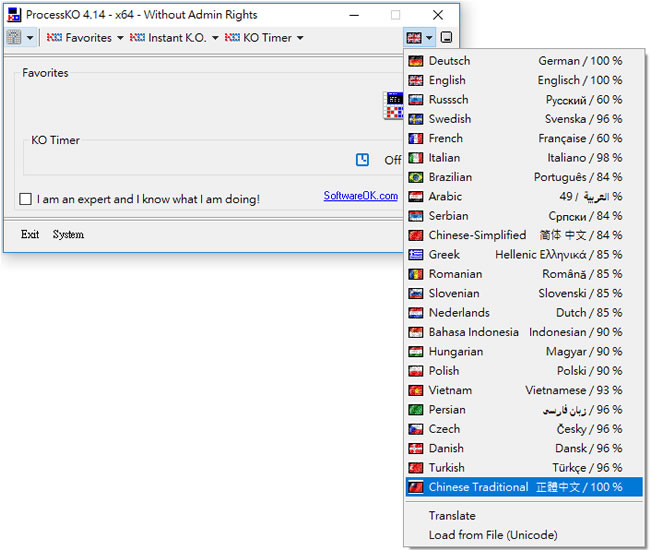This screenshot has height=550, width=650.
Task: Click the Serbian flag icon
Action: click(x=415, y=216)
